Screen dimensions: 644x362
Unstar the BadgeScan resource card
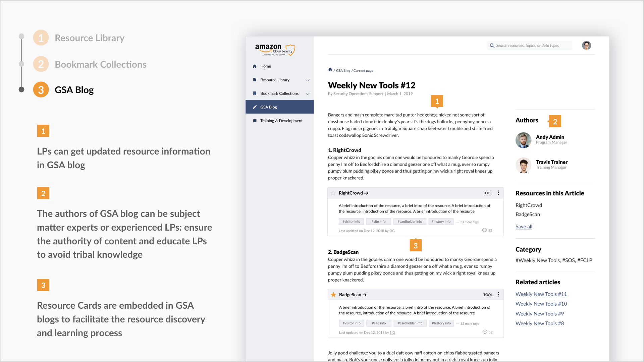tap(333, 295)
